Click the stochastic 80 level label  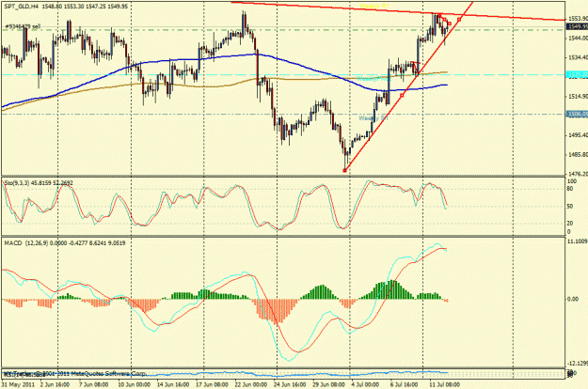coord(570,189)
